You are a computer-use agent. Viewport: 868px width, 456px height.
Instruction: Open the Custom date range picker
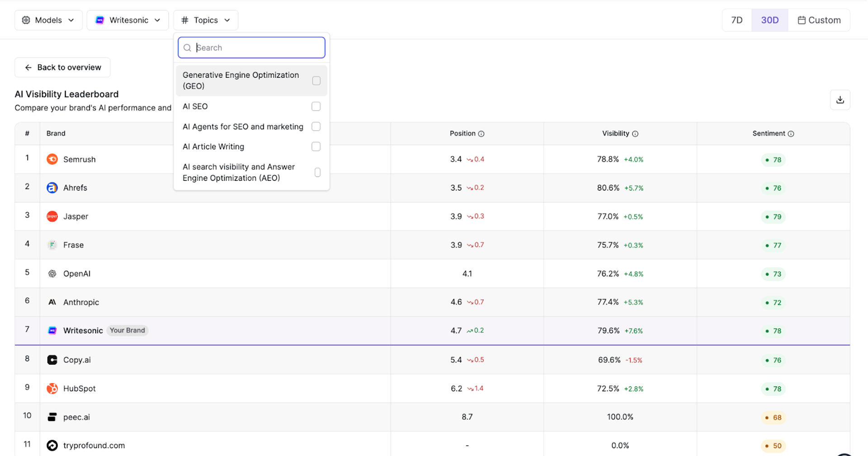click(819, 20)
